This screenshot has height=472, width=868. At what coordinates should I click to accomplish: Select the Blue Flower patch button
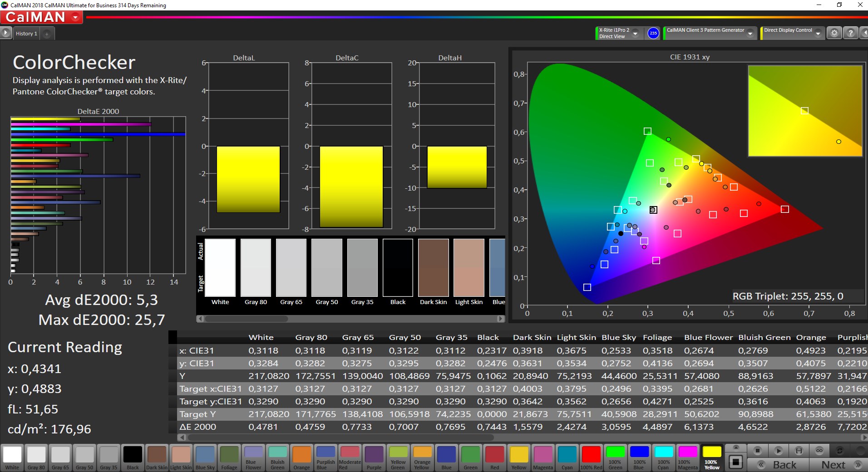[253, 457]
